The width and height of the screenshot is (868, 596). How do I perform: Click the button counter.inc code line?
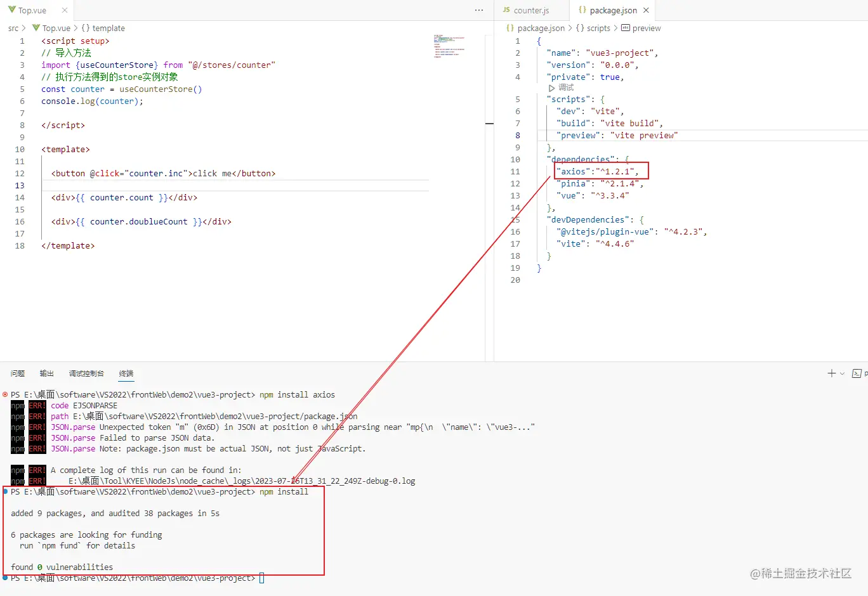[x=164, y=174]
